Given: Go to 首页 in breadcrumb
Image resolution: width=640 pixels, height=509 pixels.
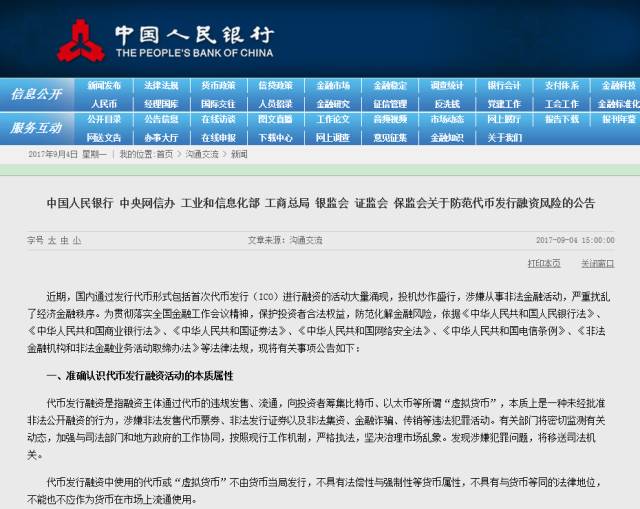Looking at the screenshot, I should 164,154.
